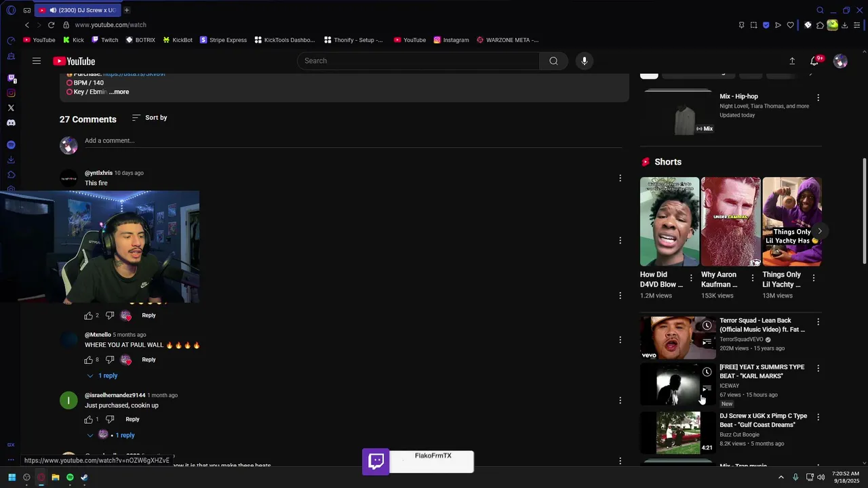Open X in the Opera sidebar
Viewport: 868px width, 488px height.
pyautogui.click(x=11, y=108)
